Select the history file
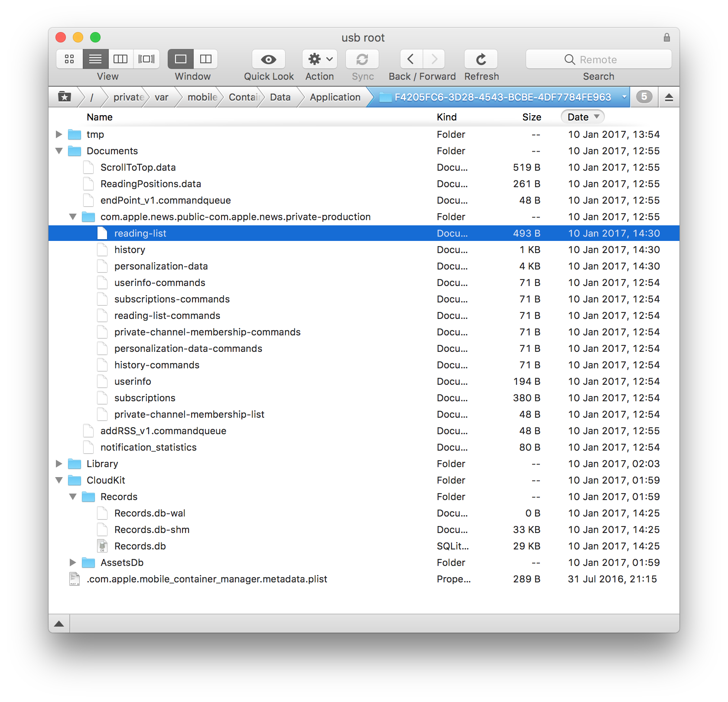The image size is (728, 702). tap(364, 250)
